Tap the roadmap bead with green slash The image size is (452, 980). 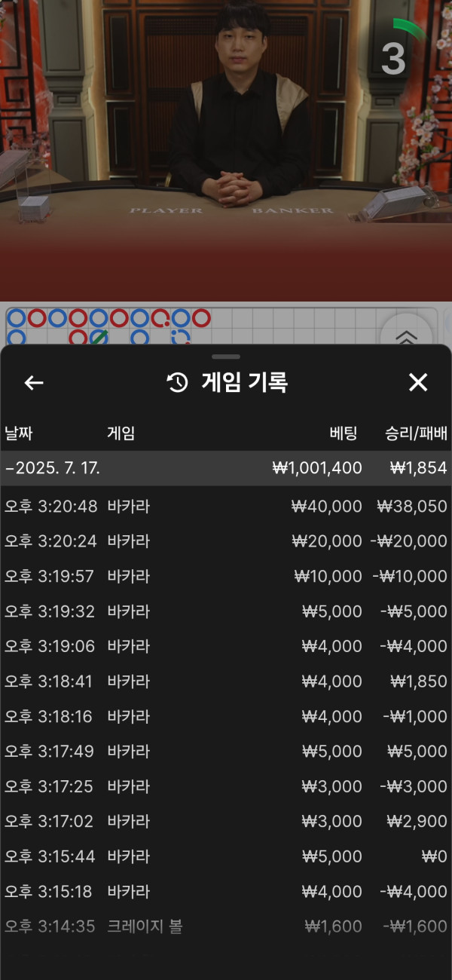tap(99, 336)
